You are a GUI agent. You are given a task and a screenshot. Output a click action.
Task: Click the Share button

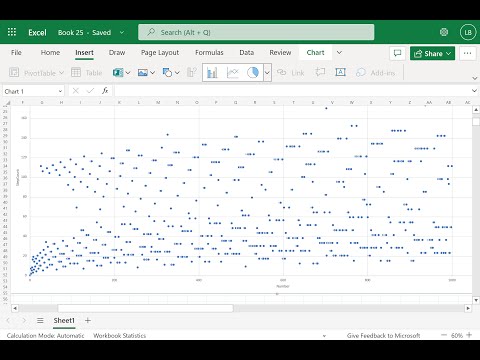(432, 53)
